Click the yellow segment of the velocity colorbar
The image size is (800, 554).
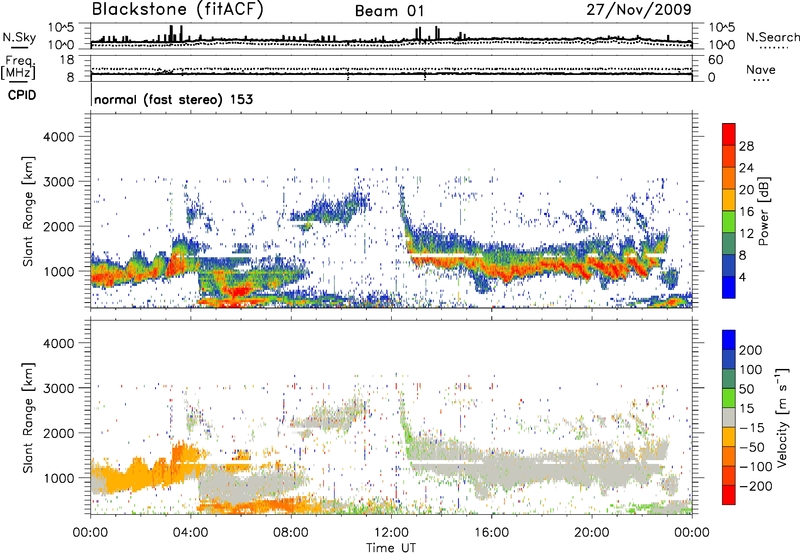pyautogui.click(x=729, y=437)
